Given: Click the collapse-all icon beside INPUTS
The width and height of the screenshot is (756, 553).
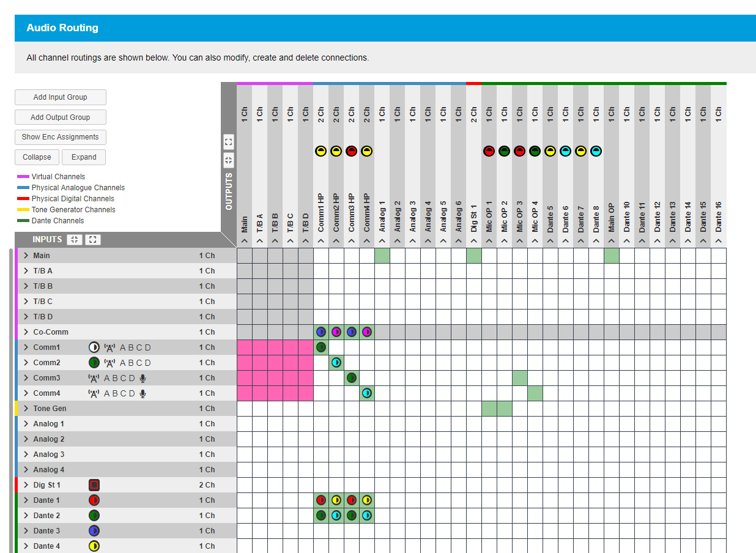Looking at the screenshot, I should (x=74, y=240).
